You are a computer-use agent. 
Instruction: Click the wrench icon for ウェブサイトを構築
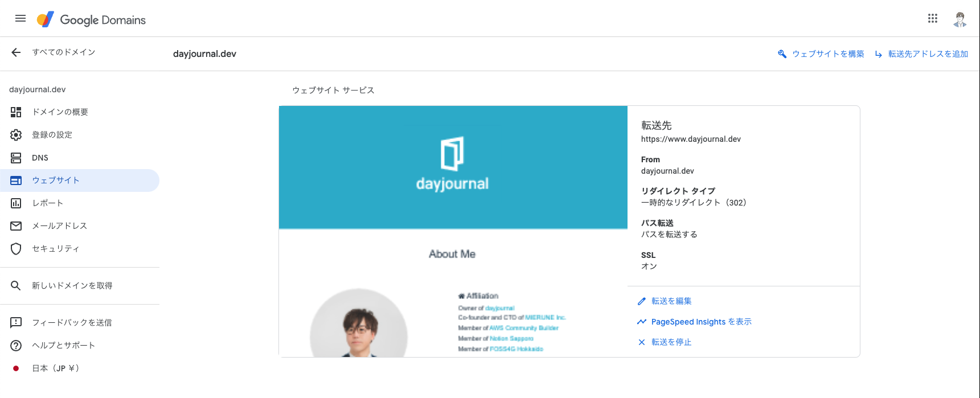[x=782, y=54]
